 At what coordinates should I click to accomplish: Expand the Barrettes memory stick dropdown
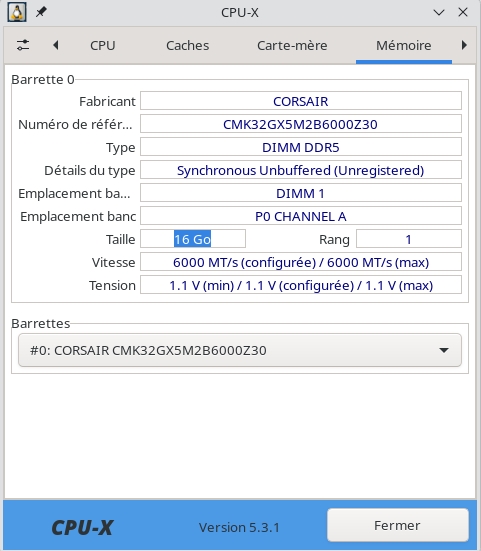tap(240, 350)
